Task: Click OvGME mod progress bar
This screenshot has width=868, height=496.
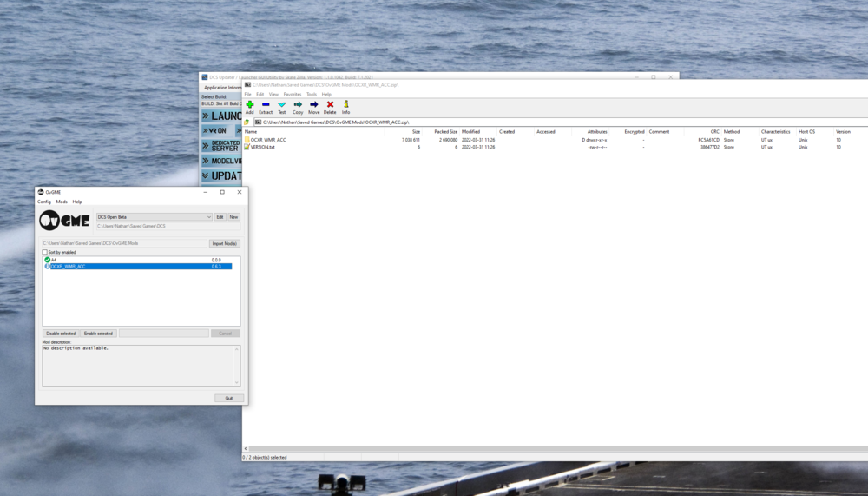Action: pyautogui.click(x=164, y=334)
